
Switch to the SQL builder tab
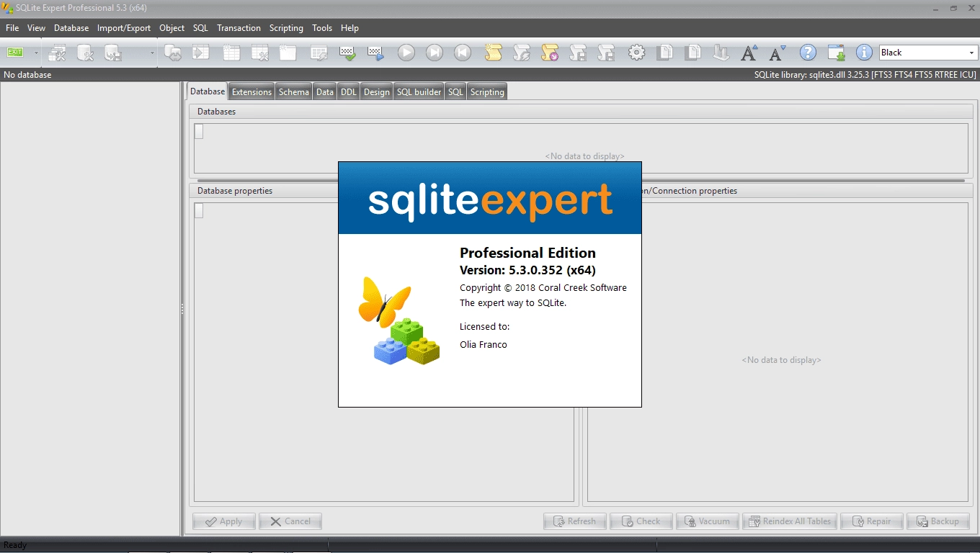coord(419,91)
